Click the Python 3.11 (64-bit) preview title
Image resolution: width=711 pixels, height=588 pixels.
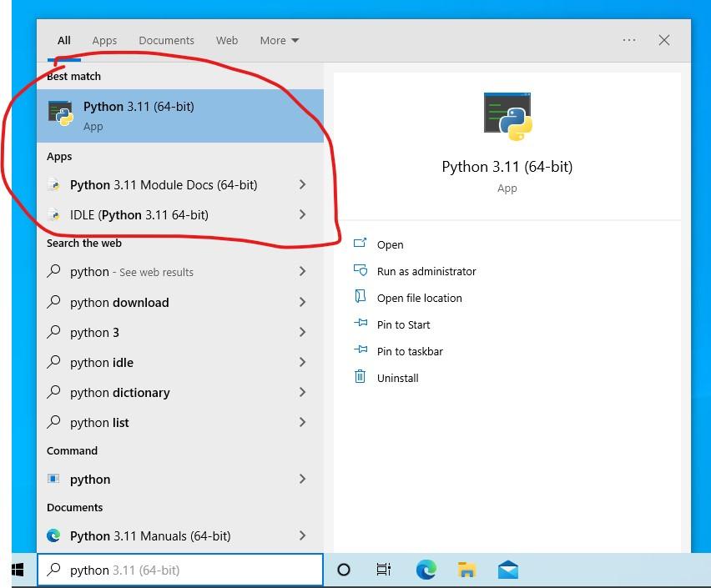coord(507,167)
